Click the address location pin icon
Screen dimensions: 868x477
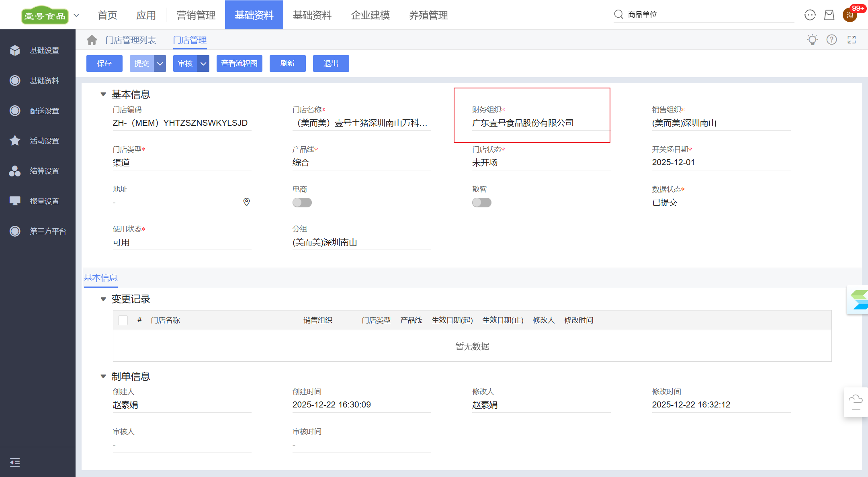coord(246,202)
